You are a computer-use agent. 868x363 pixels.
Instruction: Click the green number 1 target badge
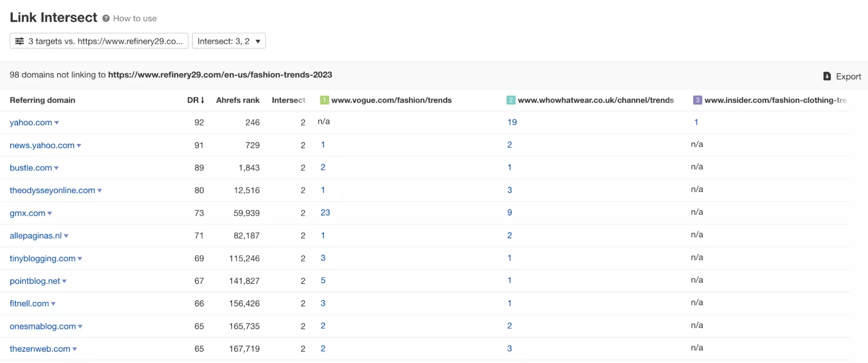pos(324,100)
